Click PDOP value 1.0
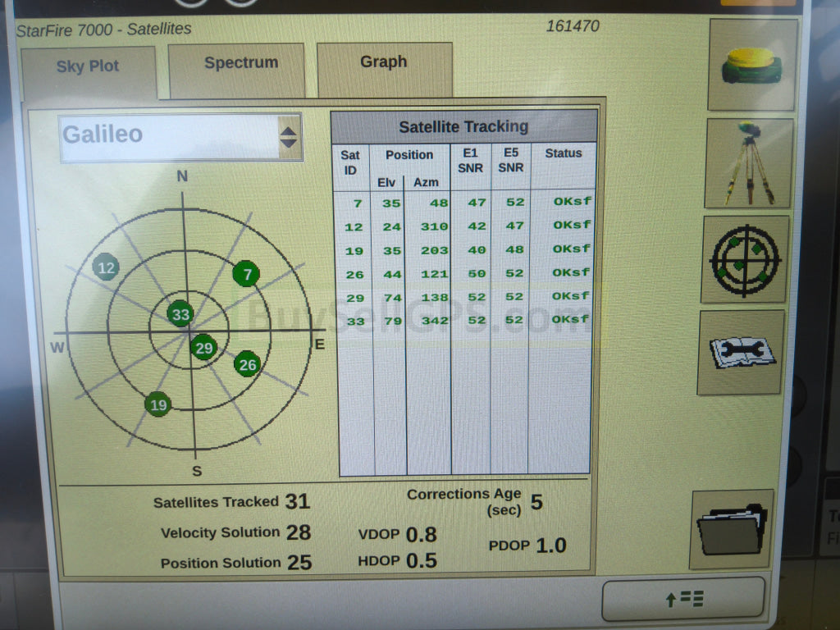 point(551,546)
